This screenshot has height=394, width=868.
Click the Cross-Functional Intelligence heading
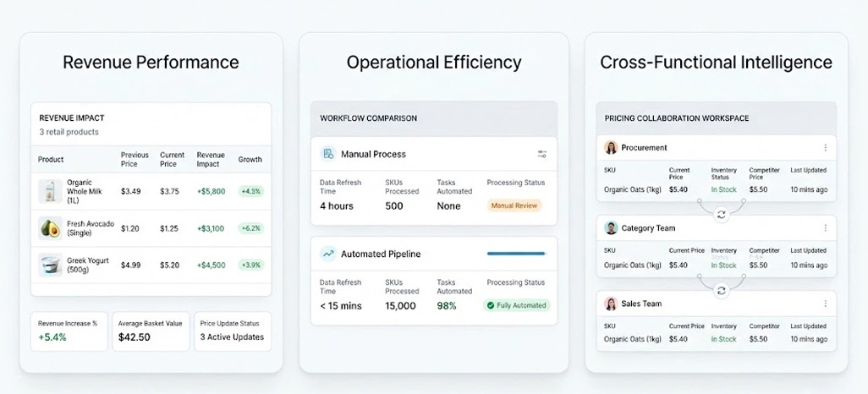click(x=716, y=62)
